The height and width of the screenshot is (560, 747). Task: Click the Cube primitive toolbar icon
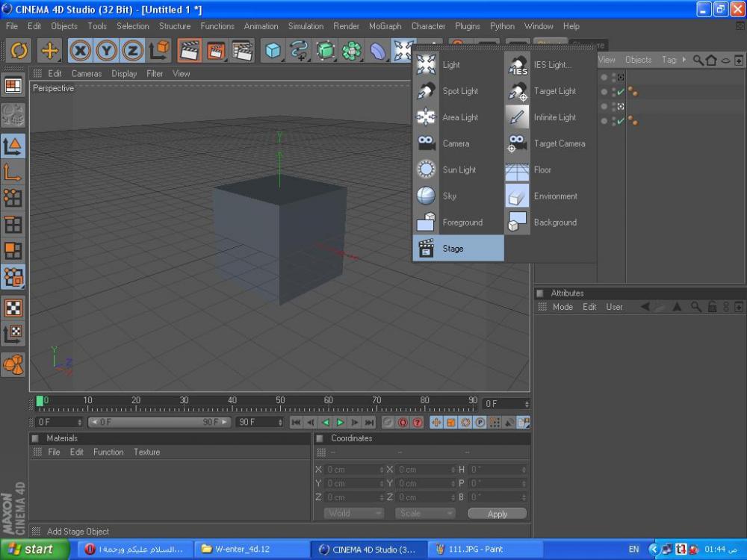click(x=273, y=50)
